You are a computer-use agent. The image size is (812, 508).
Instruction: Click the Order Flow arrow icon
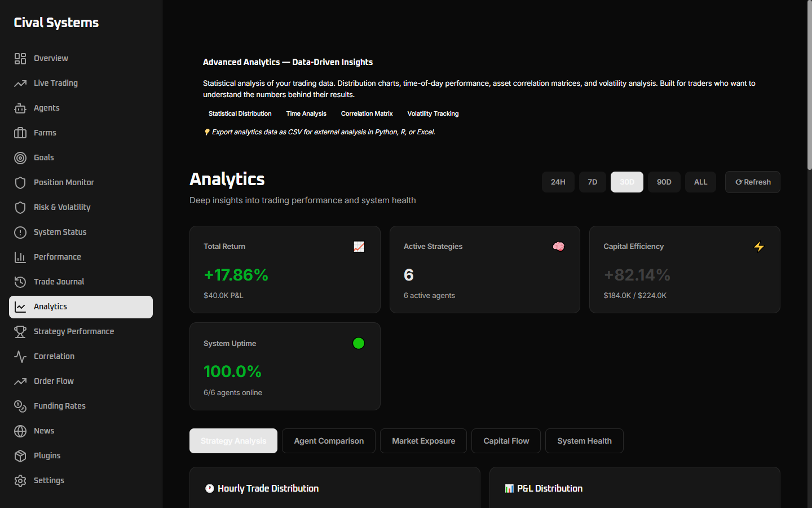click(20, 381)
